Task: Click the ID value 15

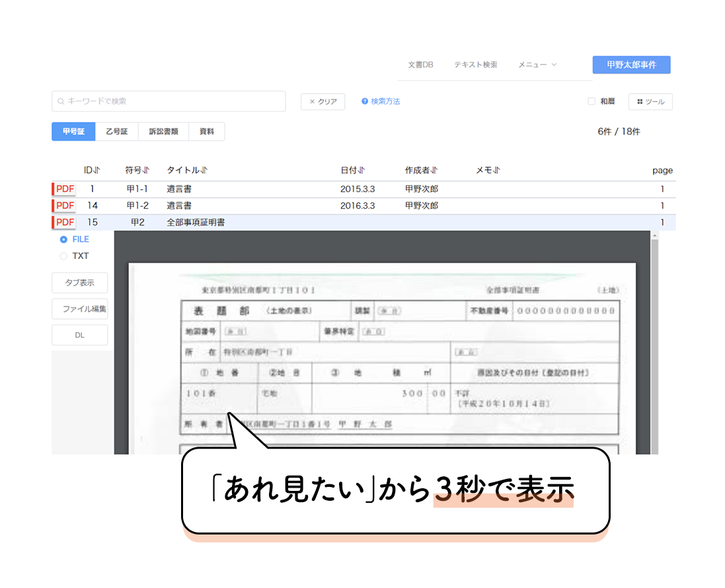Action: [x=93, y=223]
